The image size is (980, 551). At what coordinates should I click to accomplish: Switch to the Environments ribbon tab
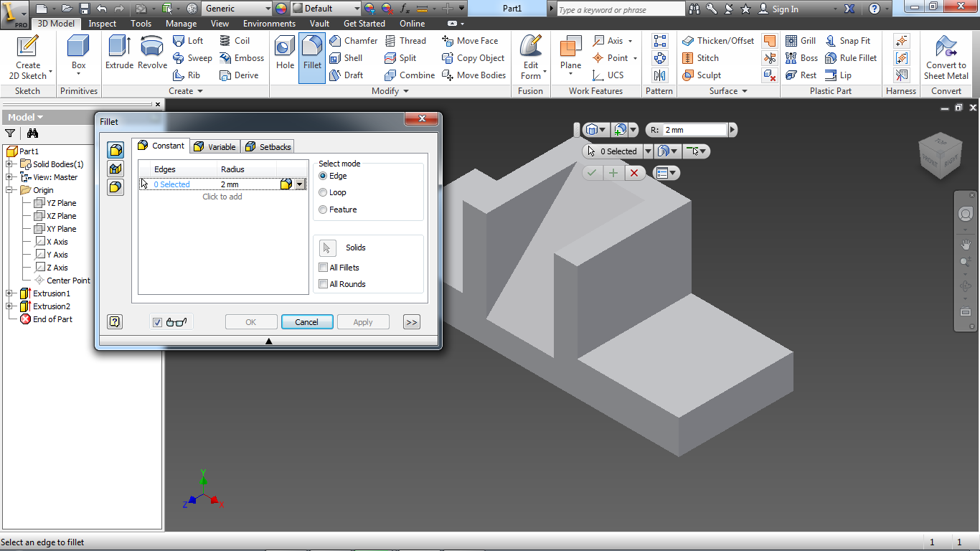pyautogui.click(x=269, y=24)
